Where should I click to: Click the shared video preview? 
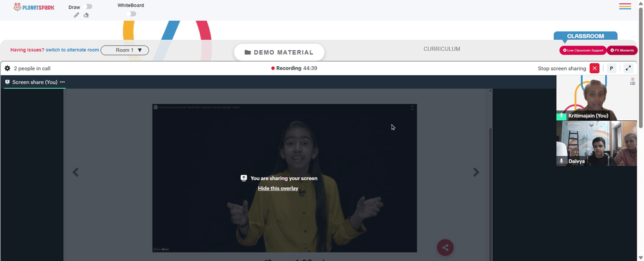284,178
